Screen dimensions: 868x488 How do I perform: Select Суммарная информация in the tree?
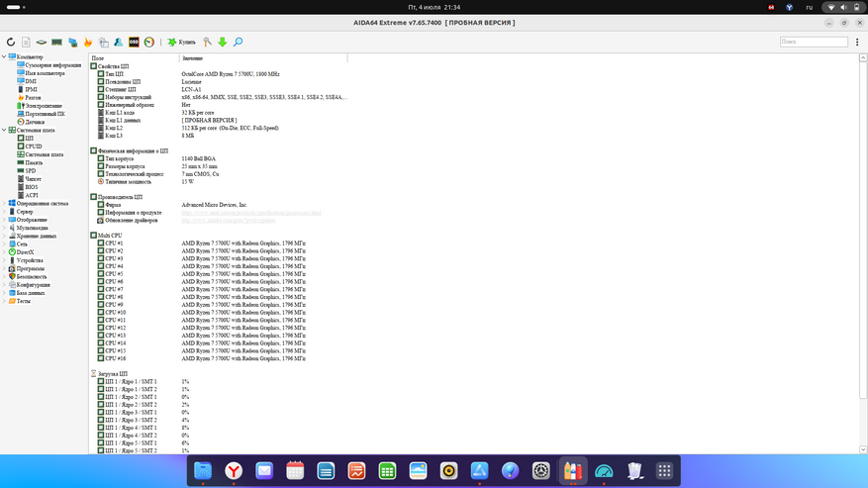(x=52, y=65)
